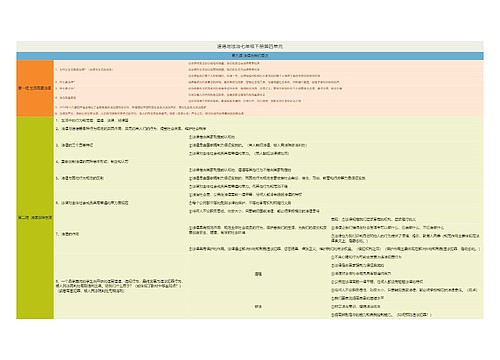
Task: Click the olive-green section label cell
Action: pyautogui.click(x=35, y=218)
